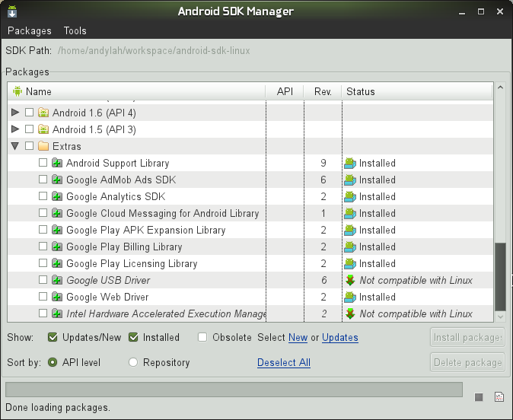Screen dimensions: 513x420
Task: Check the Google Web Driver checkbox
Action: point(43,296)
